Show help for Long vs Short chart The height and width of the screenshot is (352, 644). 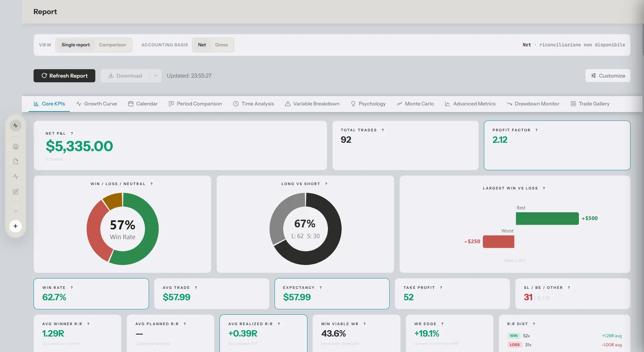[326, 184]
